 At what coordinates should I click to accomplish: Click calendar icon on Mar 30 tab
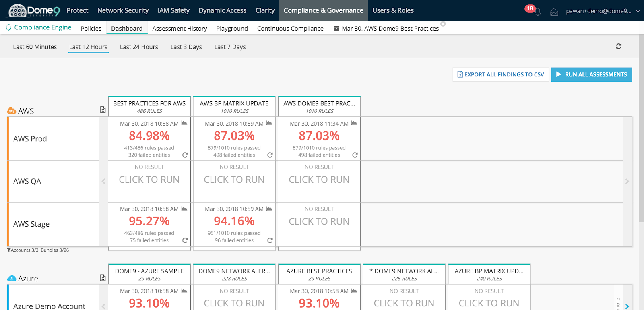(x=336, y=29)
